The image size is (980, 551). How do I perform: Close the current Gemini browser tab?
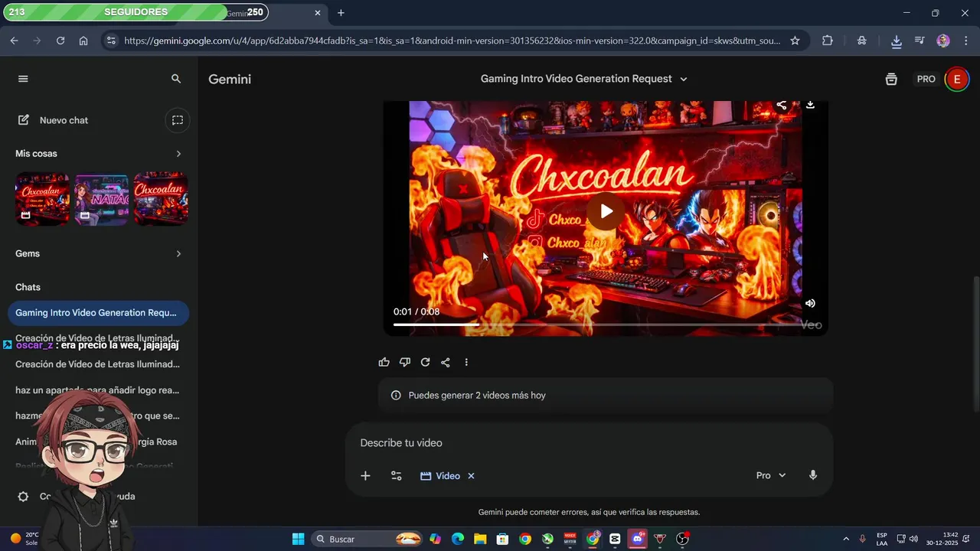click(318, 12)
